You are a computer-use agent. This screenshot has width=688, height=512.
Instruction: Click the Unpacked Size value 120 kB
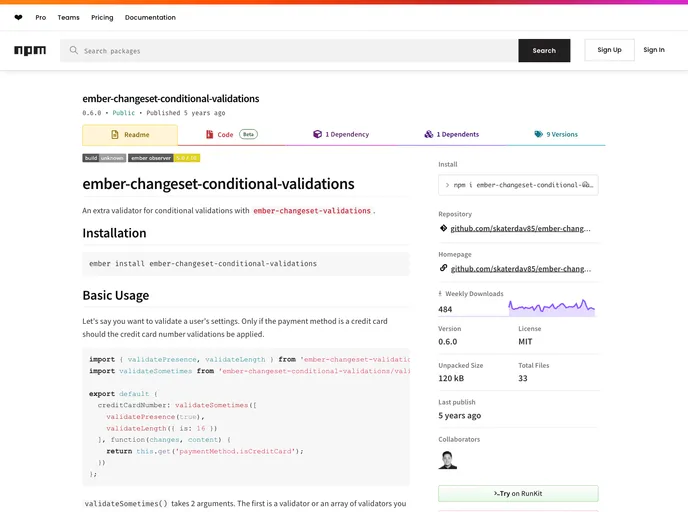pyautogui.click(x=451, y=378)
